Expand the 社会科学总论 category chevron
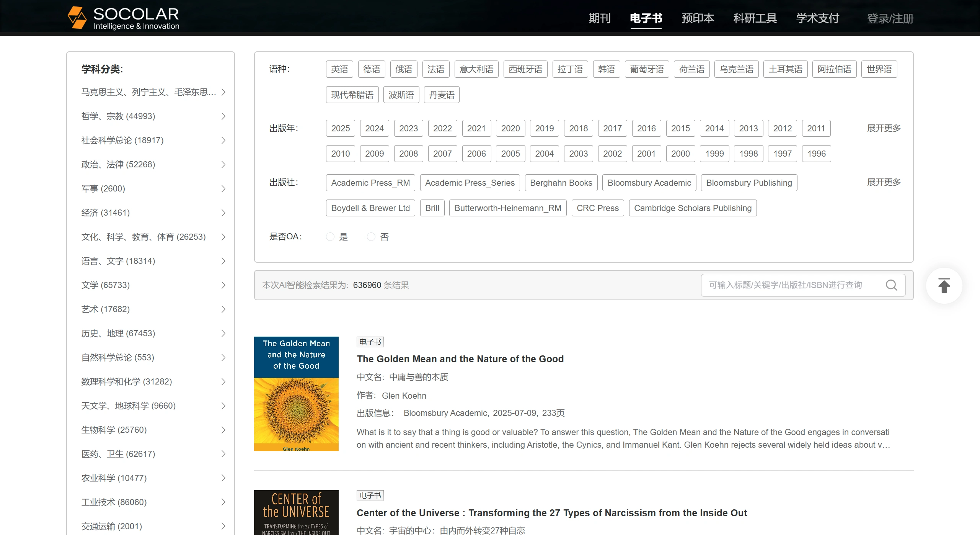Viewport: 980px width, 535px height. click(223, 141)
